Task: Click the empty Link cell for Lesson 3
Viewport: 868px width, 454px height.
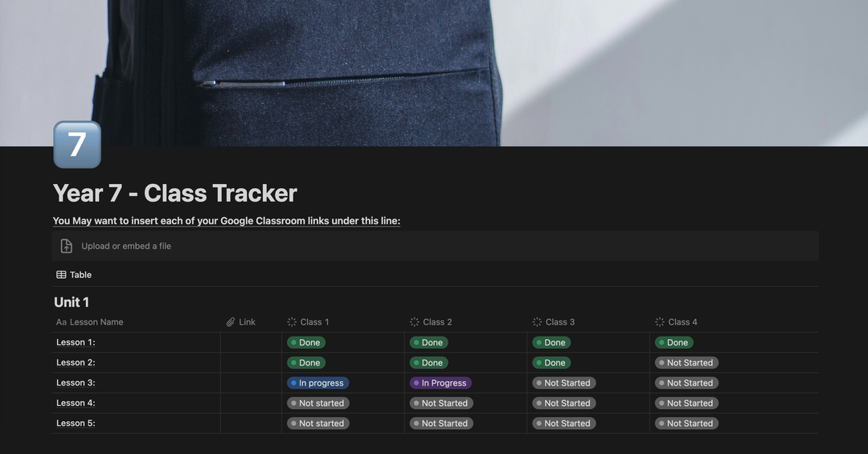Action: click(252, 382)
